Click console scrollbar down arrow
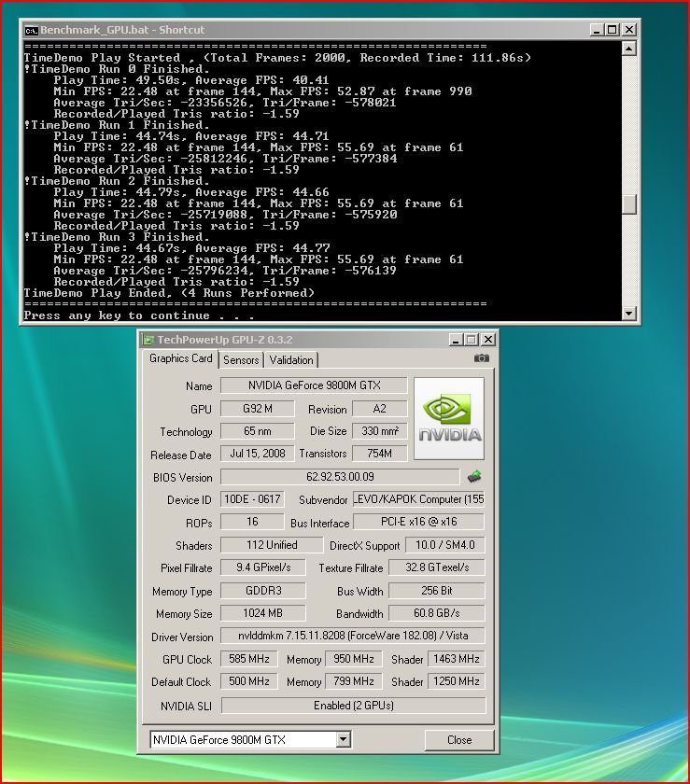 (629, 313)
